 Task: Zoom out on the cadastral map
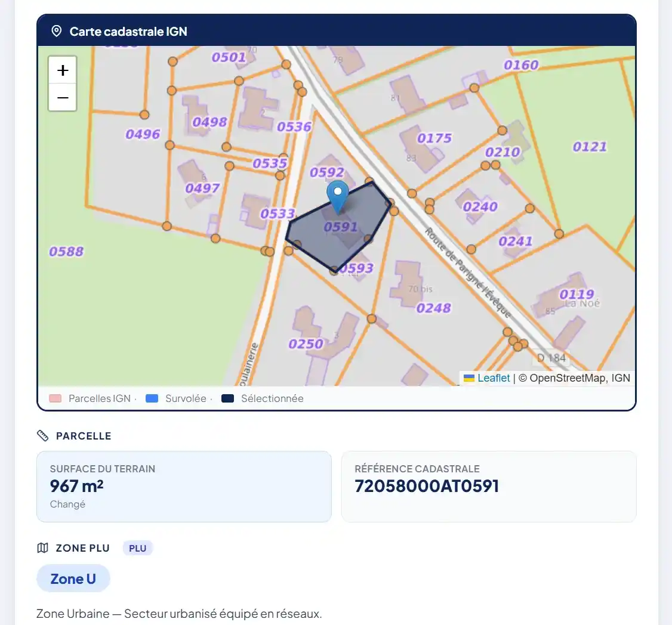pyautogui.click(x=63, y=98)
